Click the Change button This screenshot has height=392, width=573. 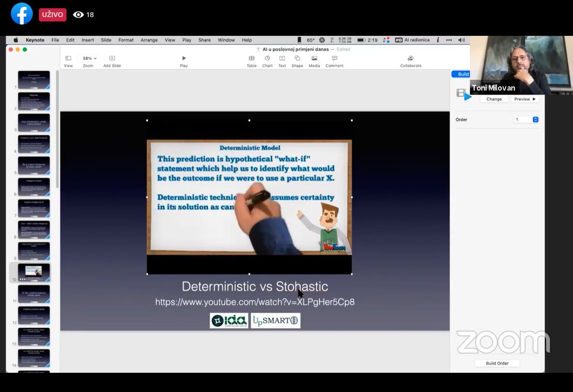point(494,99)
